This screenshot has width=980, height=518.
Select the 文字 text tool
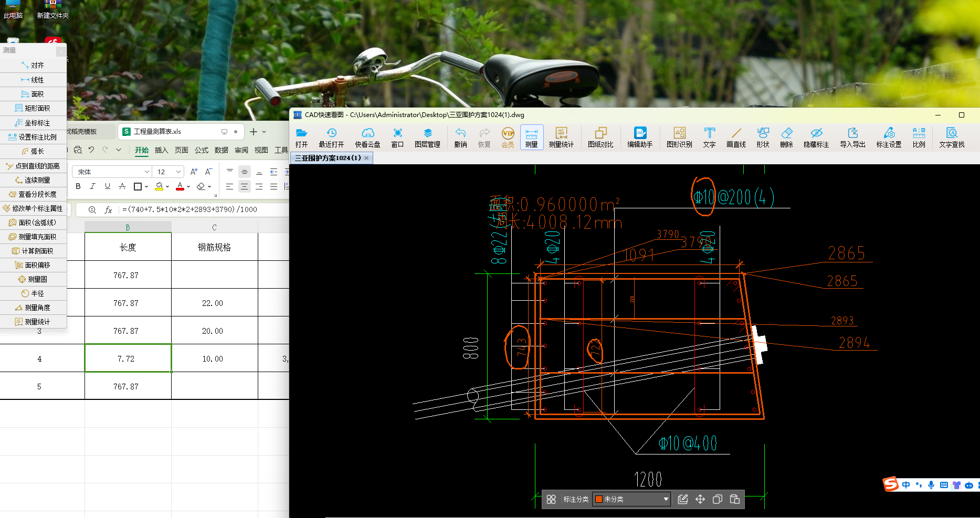709,138
